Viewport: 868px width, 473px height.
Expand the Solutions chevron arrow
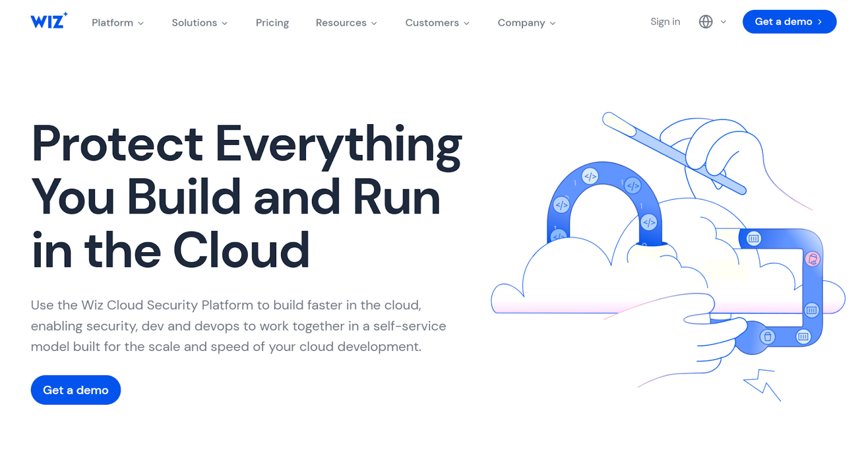(225, 23)
